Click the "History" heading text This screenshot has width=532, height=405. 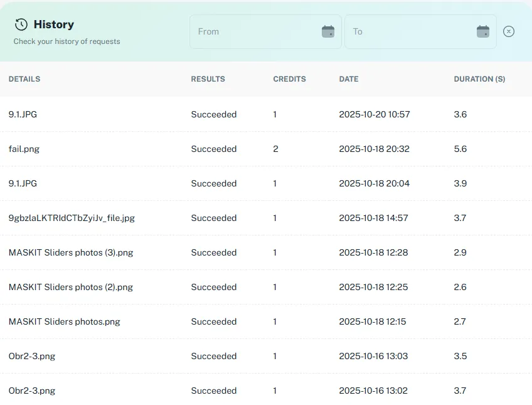[54, 24]
